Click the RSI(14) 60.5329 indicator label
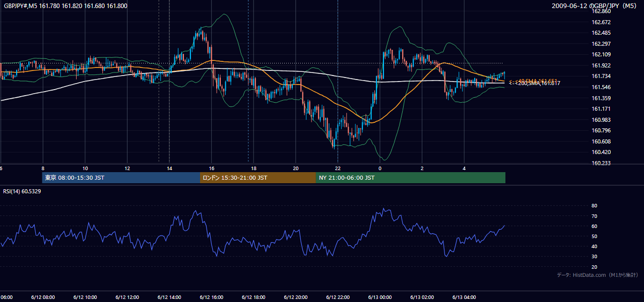644x302 pixels. point(22,191)
